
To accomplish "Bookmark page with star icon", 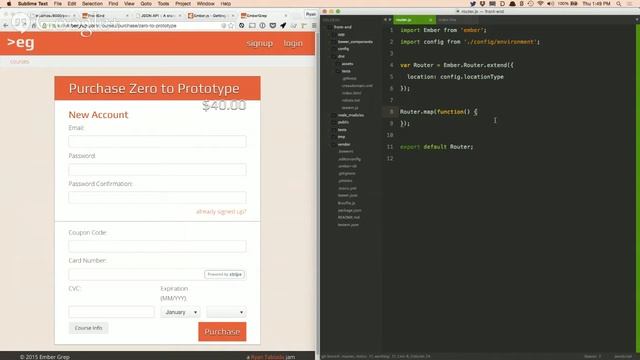I will pos(231,26).
